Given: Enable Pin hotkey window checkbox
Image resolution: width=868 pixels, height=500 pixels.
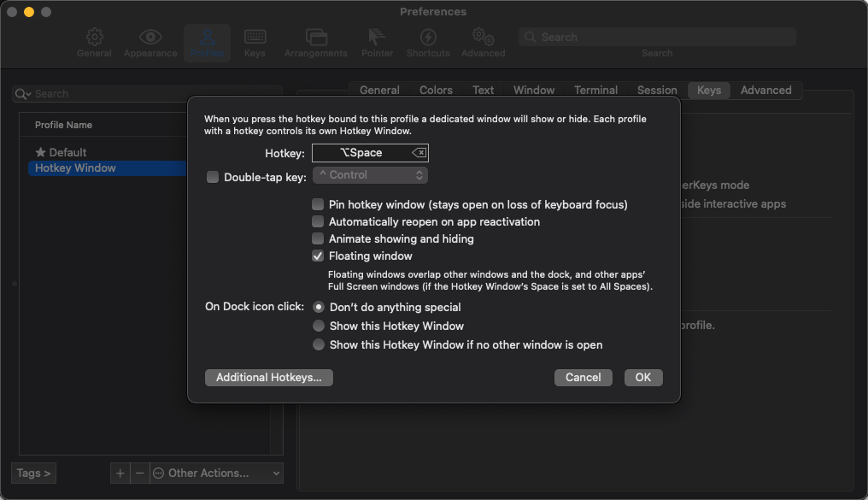Looking at the screenshot, I should (318, 205).
